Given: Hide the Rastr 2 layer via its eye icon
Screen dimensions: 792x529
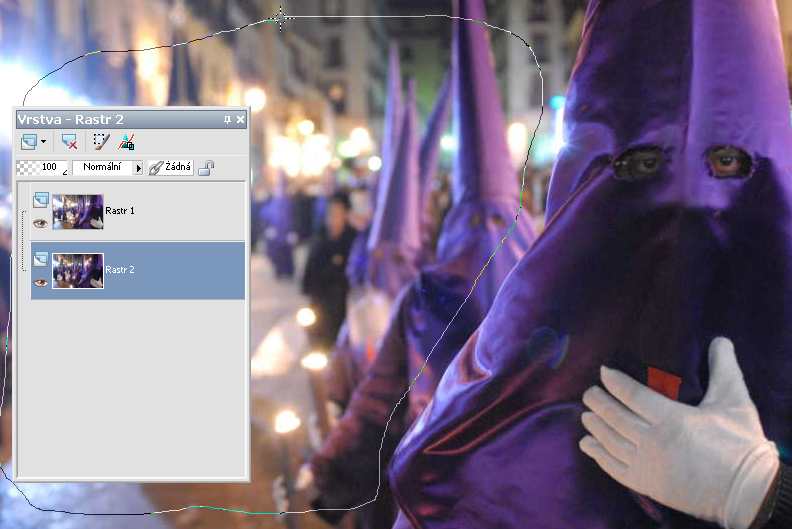Looking at the screenshot, I should [x=40, y=283].
